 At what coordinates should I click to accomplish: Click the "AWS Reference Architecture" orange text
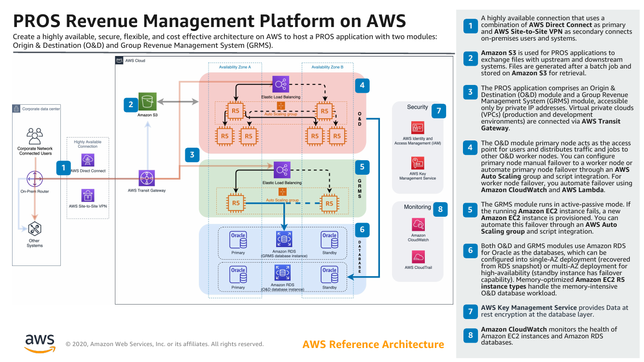373,345
